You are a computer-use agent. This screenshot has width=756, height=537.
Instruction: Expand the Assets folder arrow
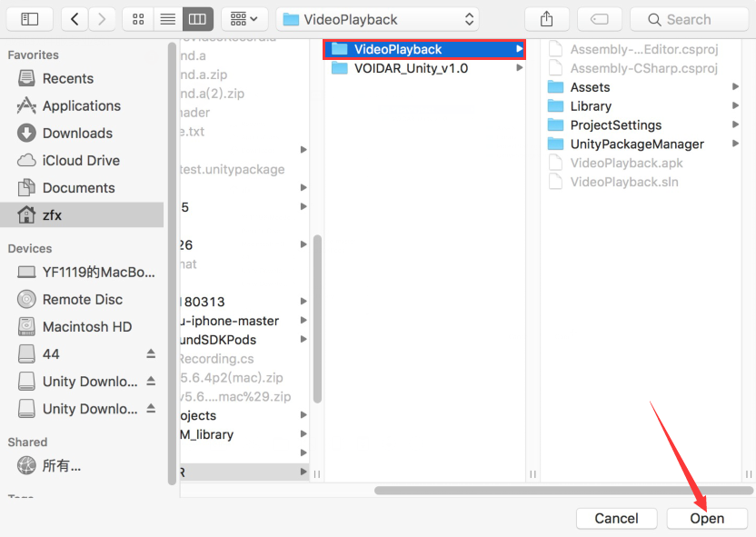735,87
